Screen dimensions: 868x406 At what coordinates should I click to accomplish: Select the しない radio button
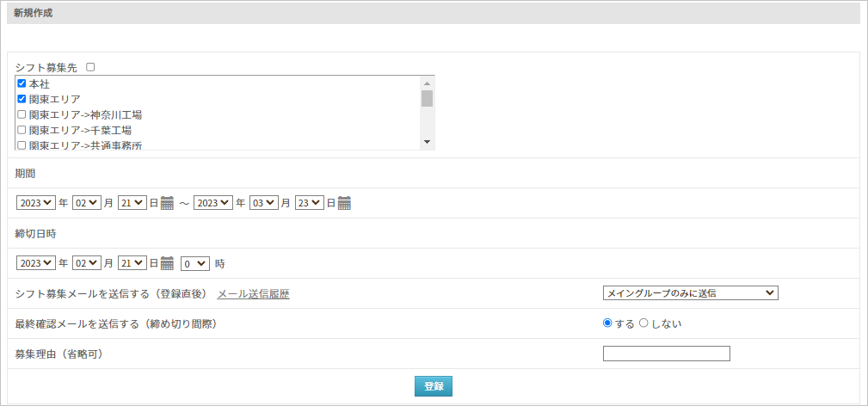click(x=643, y=323)
